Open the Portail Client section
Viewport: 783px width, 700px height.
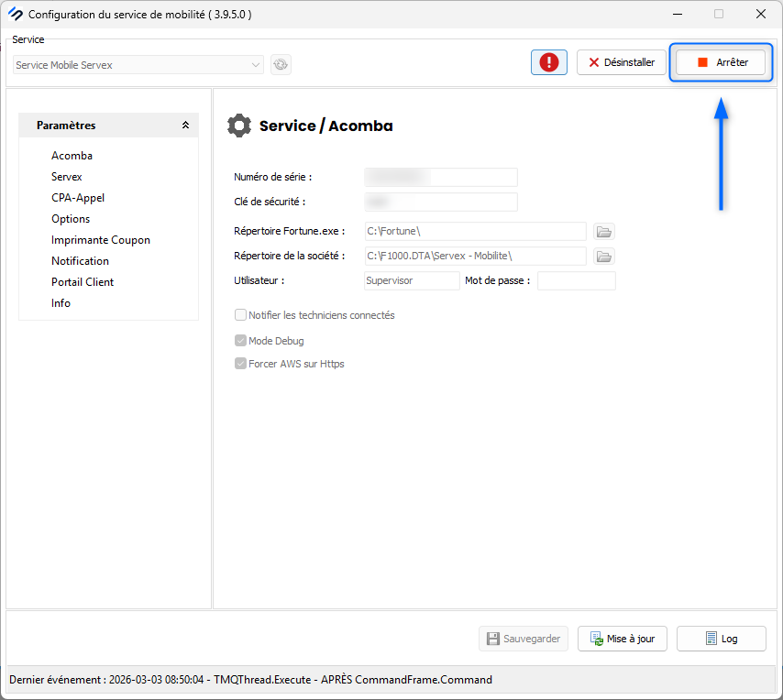point(83,282)
